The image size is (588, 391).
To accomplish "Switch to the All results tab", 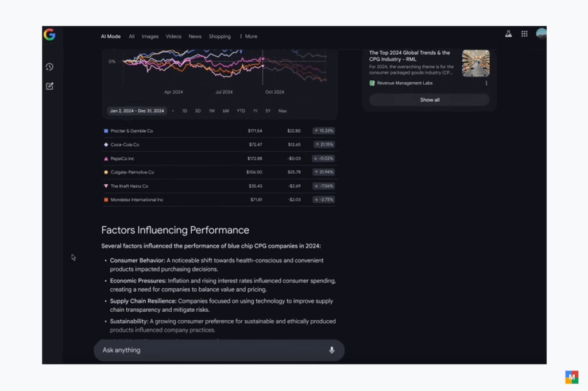I will (x=131, y=36).
